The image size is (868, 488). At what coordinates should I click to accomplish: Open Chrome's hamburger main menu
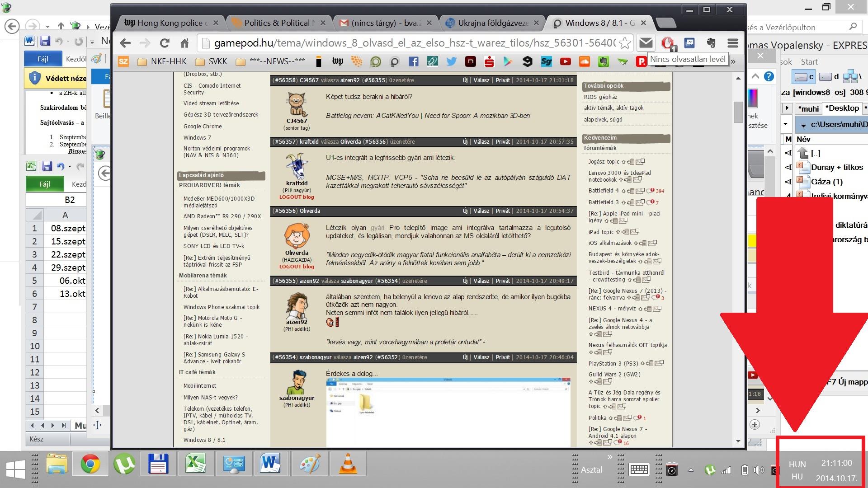(x=733, y=43)
